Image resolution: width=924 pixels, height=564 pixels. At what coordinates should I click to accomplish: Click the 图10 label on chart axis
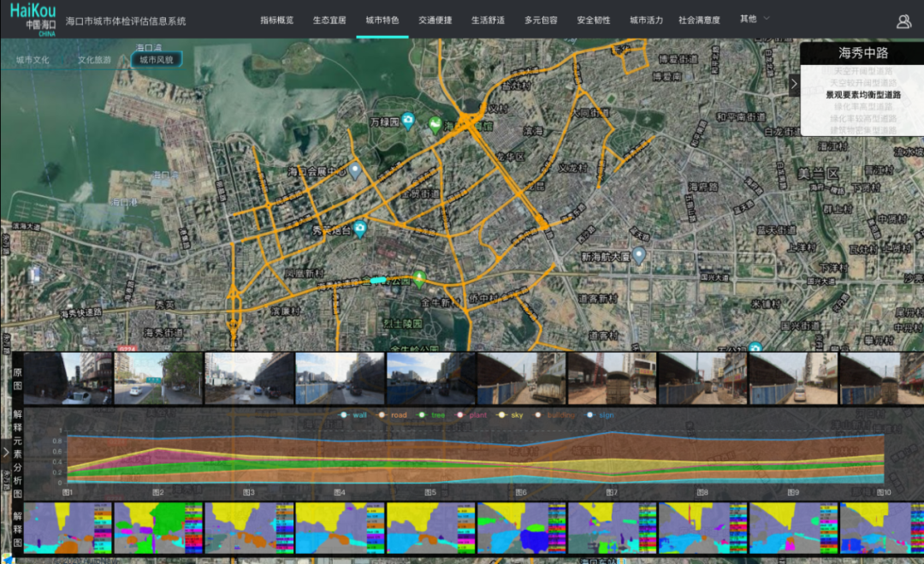point(883,492)
